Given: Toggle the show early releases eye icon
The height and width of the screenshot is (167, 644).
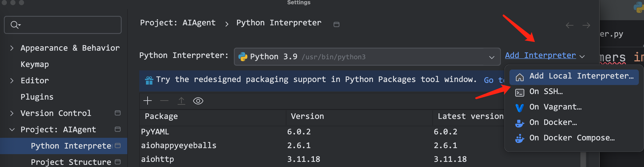Looking at the screenshot, I should [x=198, y=101].
